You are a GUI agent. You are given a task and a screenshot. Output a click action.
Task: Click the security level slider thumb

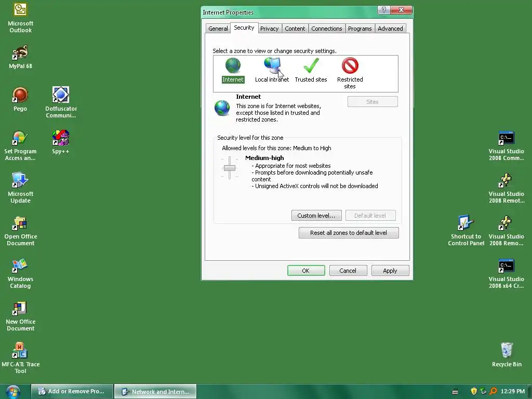click(x=229, y=168)
